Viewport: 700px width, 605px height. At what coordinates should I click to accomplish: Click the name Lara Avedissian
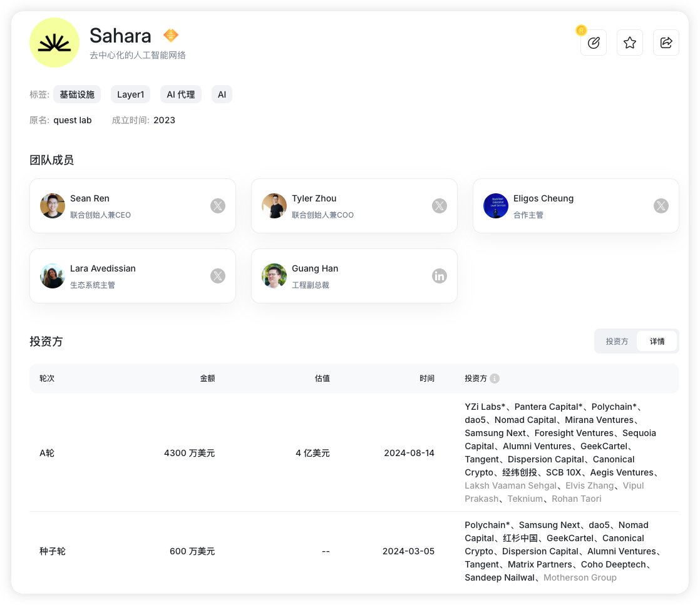pos(103,268)
